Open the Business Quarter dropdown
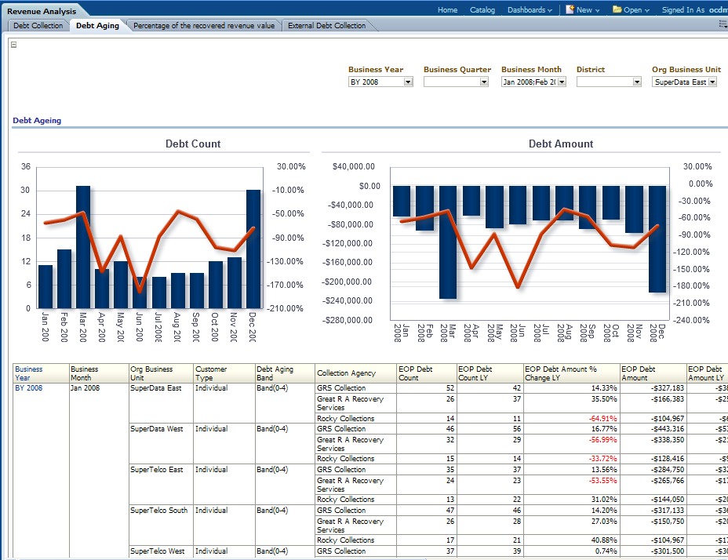The width and height of the screenshot is (728, 560). click(x=484, y=82)
